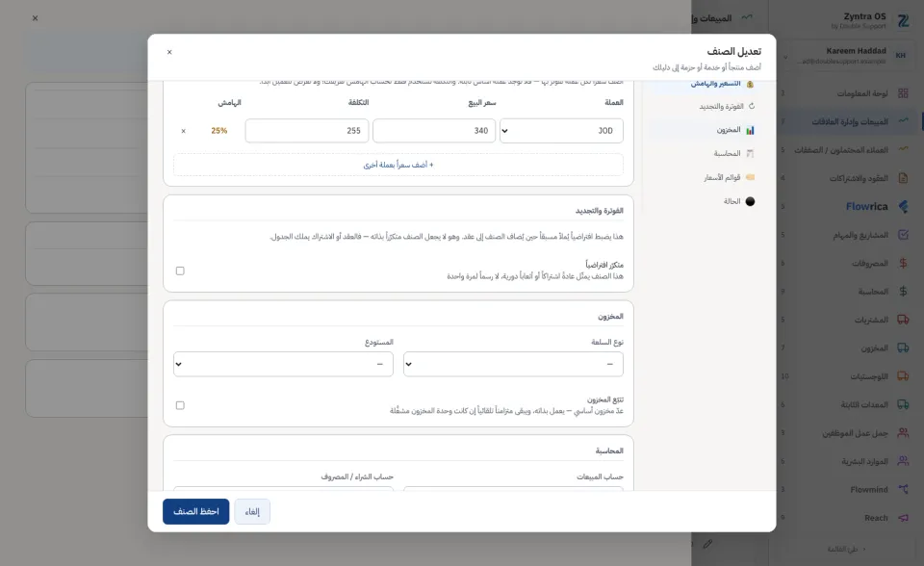Click the human resources people icon
The width and height of the screenshot is (924, 566).
coord(903,461)
